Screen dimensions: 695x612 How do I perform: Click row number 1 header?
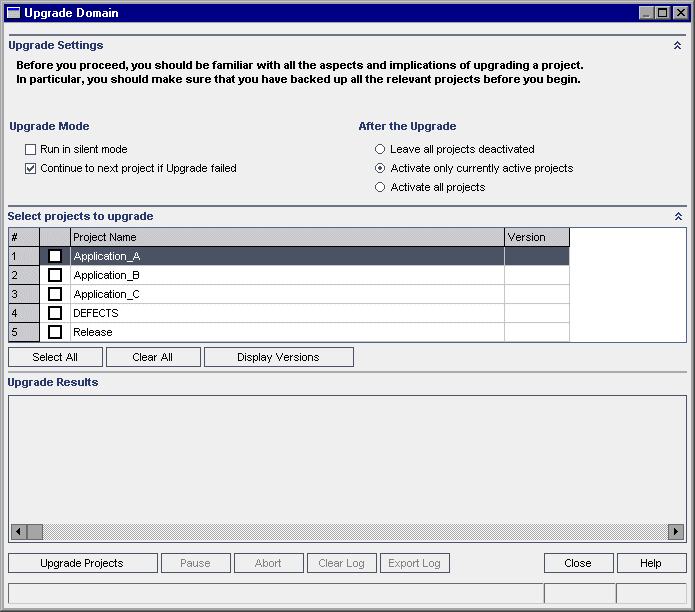24,256
